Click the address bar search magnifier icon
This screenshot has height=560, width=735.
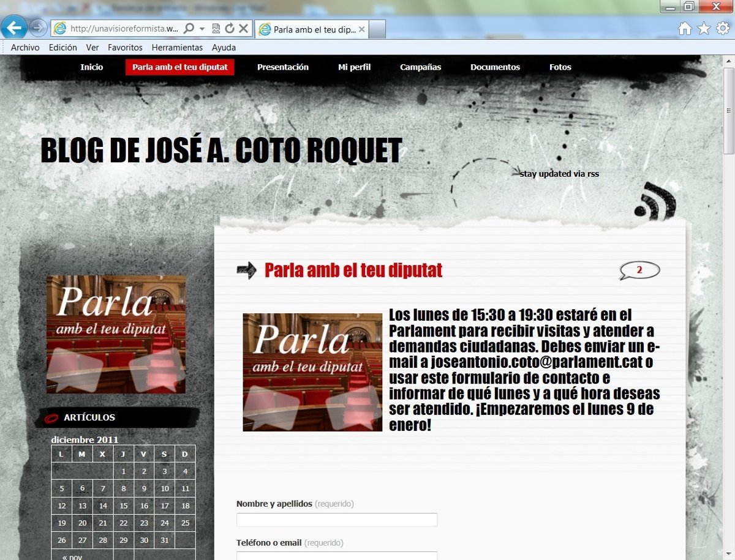[x=189, y=29]
